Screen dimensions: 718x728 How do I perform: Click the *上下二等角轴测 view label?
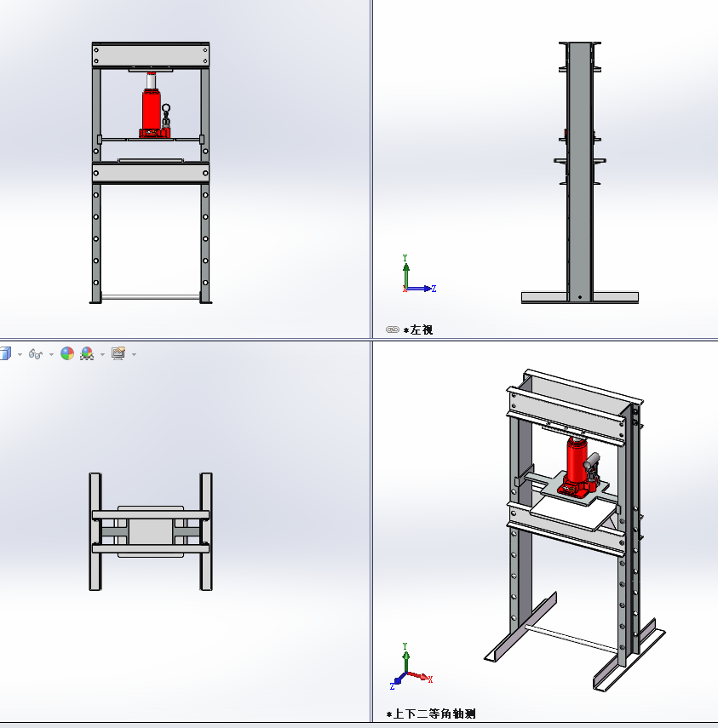(x=430, y=714)
